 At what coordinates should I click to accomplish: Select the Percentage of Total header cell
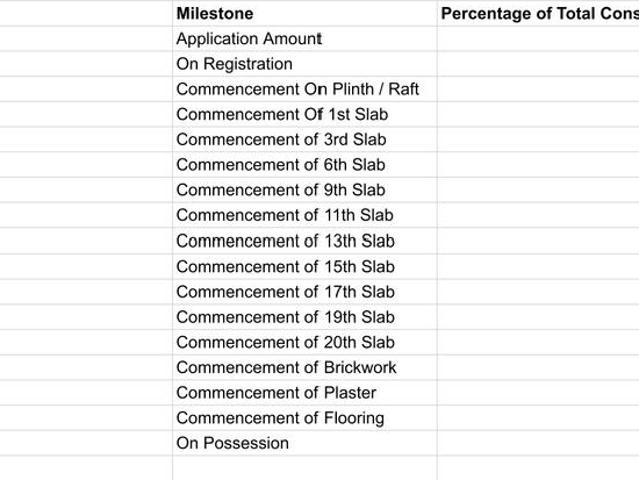coord(538,13)
